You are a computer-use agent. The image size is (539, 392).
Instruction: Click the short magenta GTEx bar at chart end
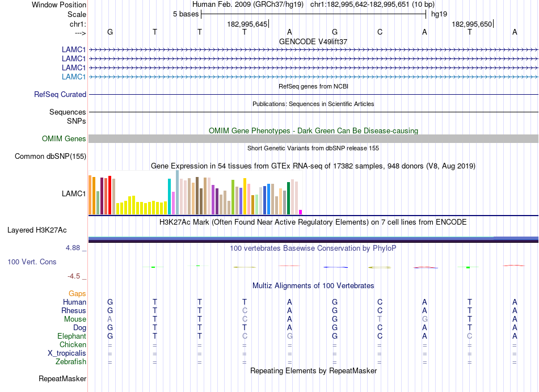[x=301, y=212]
